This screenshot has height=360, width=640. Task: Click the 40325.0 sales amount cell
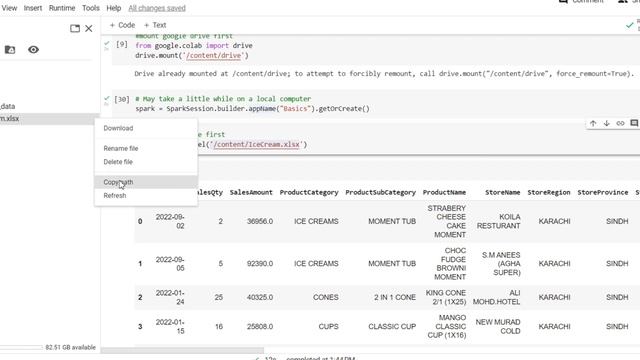coord(260,297)
